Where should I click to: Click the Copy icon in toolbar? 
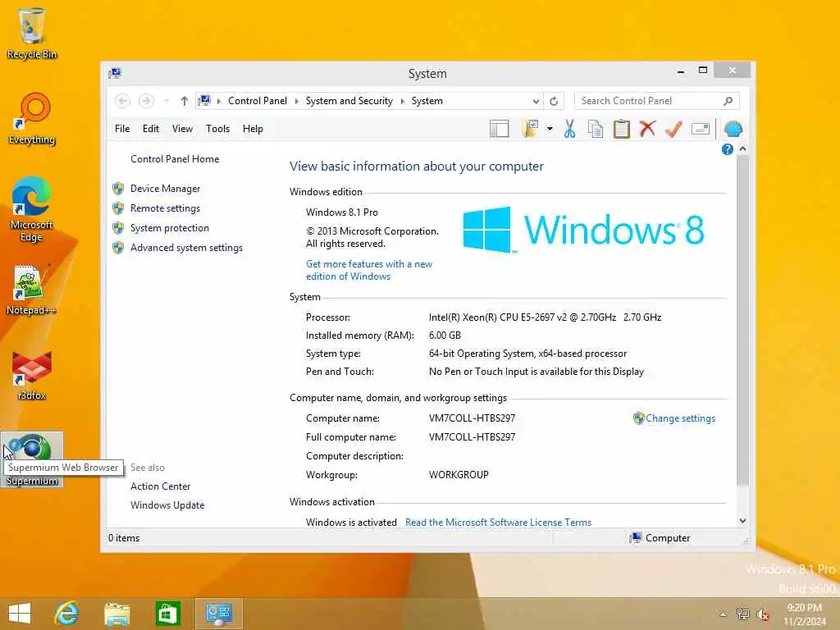coord(596,129)
